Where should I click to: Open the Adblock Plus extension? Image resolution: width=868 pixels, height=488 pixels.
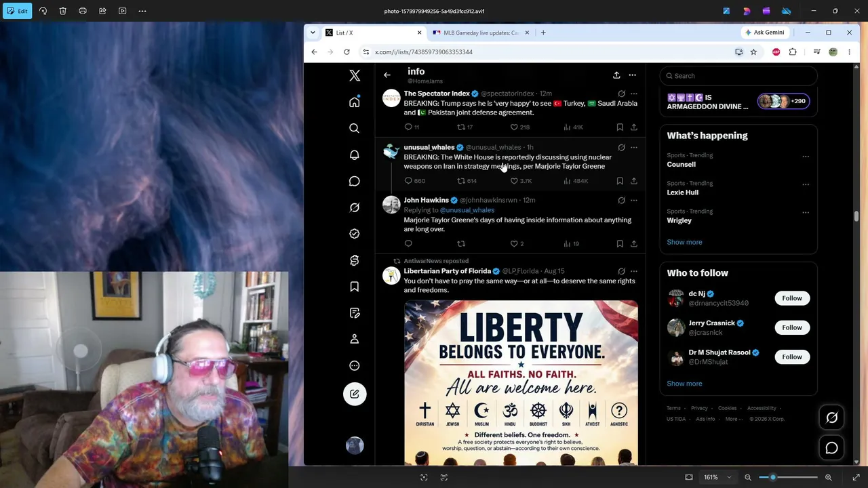(x=776, y=52)
